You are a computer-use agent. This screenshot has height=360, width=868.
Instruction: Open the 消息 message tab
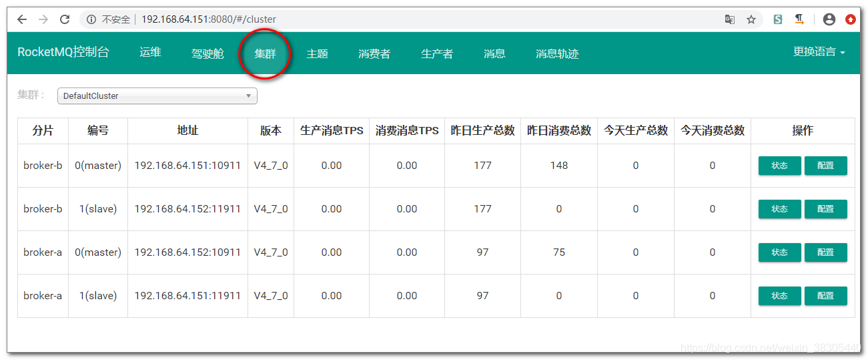tap(494, 53)
